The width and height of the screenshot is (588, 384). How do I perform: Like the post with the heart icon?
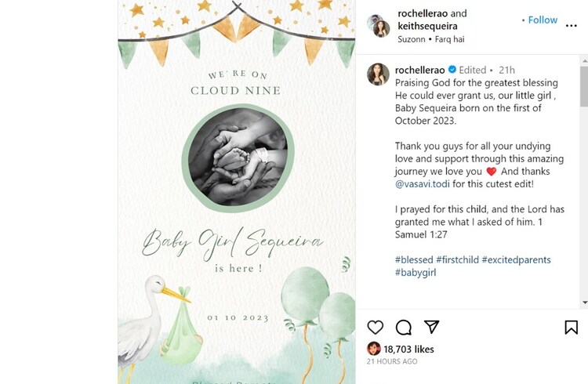[376, 327]
